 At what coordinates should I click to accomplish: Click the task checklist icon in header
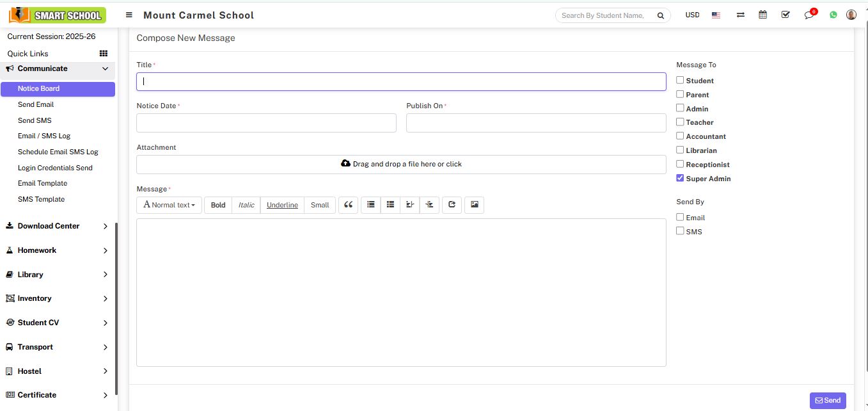785,15
